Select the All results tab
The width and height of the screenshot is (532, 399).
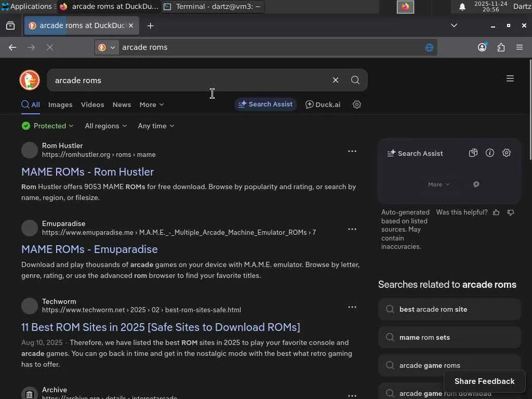(x=31, y=105)
